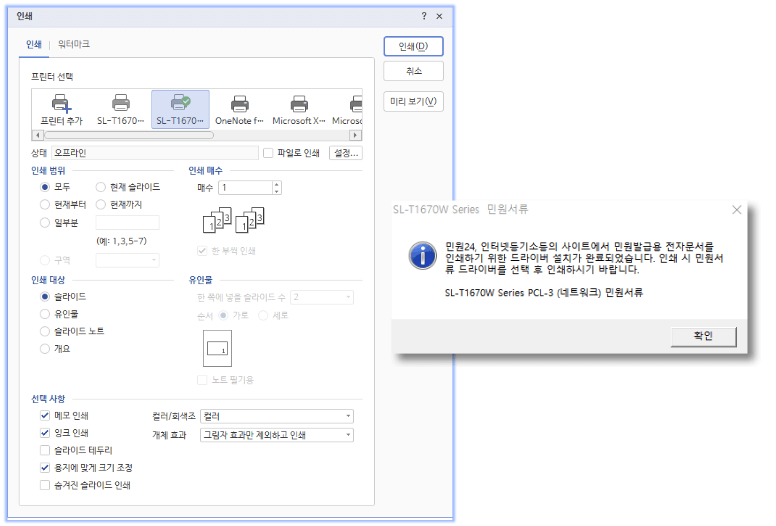Click collated copies 1-2-3 page icon

pos(217,220)
